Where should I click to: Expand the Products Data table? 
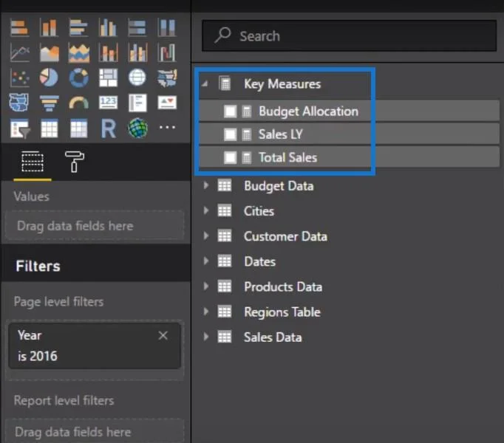pyautogui.click(x=206, y=286)
